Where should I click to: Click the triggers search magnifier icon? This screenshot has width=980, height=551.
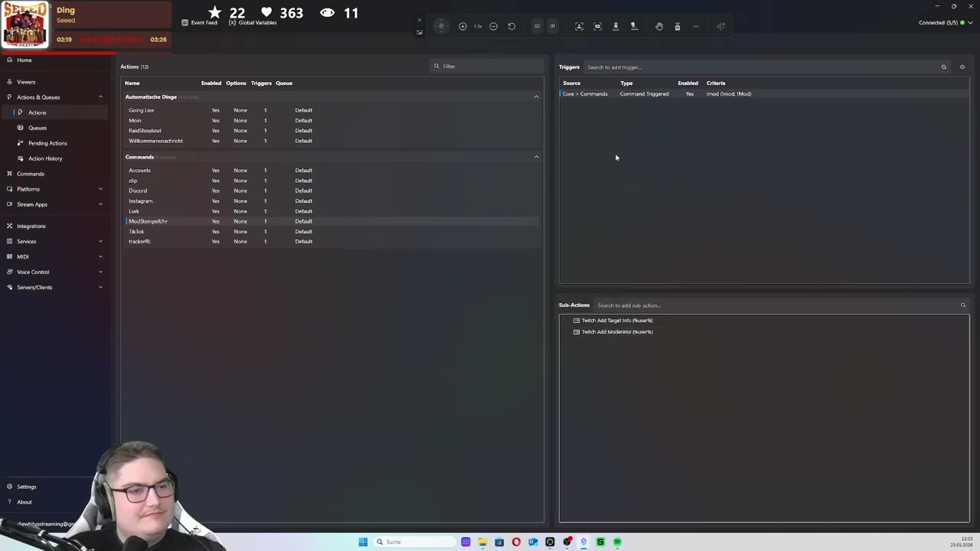click(943, 67)
